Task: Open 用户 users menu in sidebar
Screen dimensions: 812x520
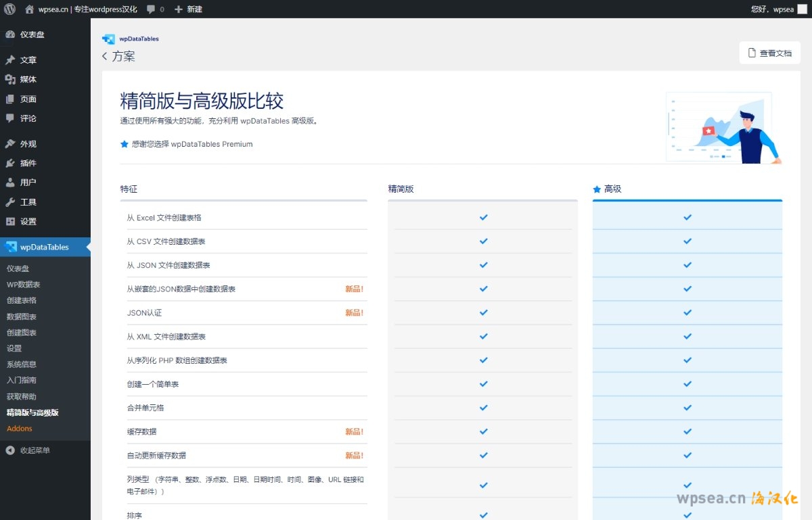Action: [28, 183]
